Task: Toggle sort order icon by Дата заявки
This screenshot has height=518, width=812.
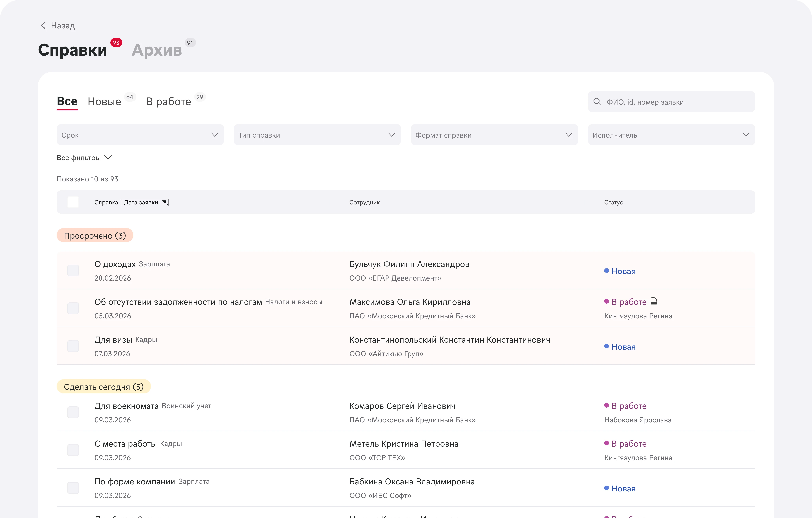Action: [166, 202]
